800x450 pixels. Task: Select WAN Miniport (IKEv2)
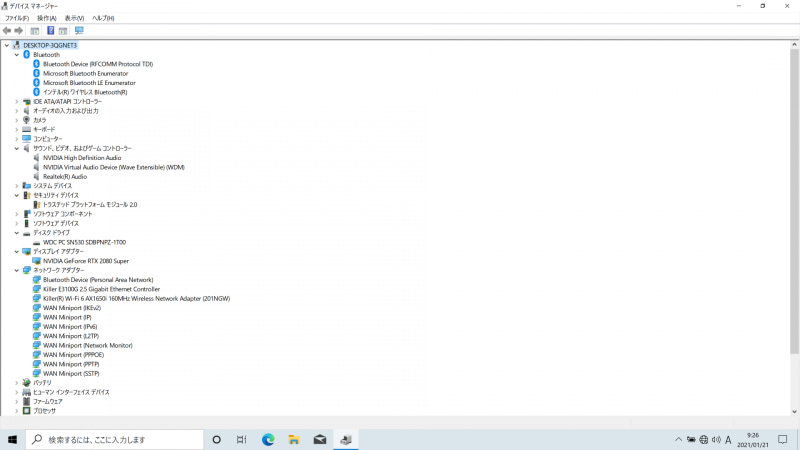click(x=72, y=308)
